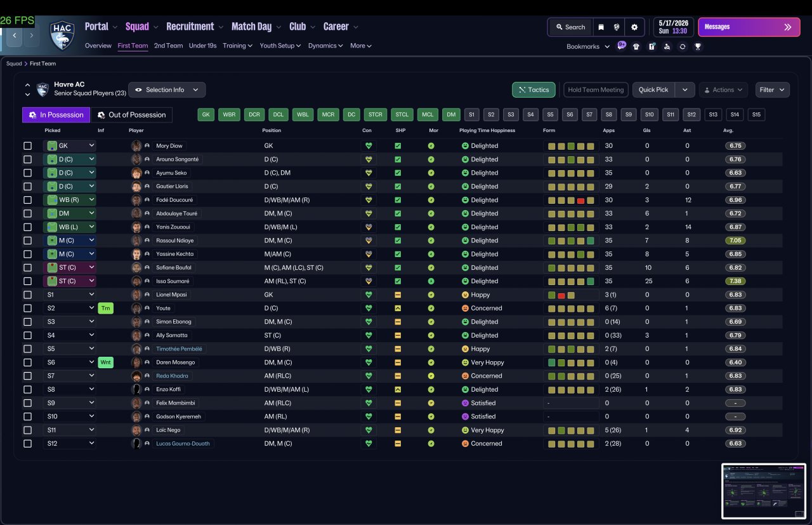Click the Quick Pick button

coord(653,90)
